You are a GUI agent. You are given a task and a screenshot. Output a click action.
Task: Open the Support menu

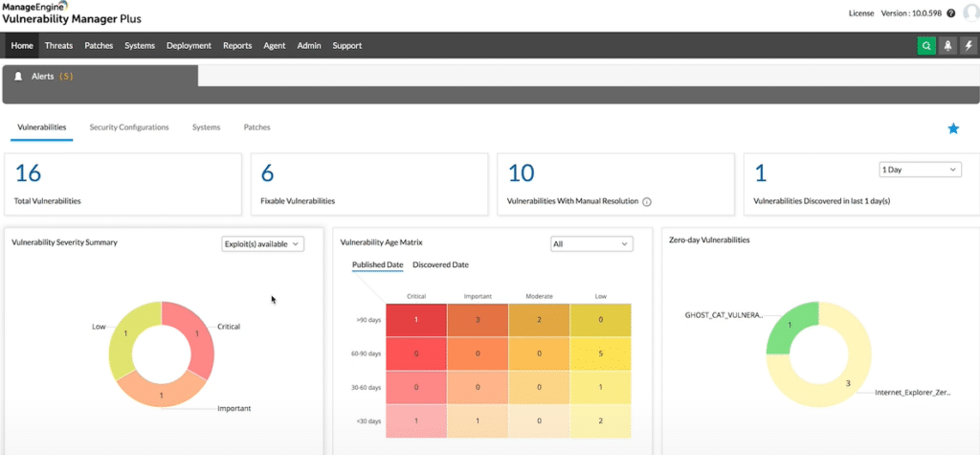346,46
